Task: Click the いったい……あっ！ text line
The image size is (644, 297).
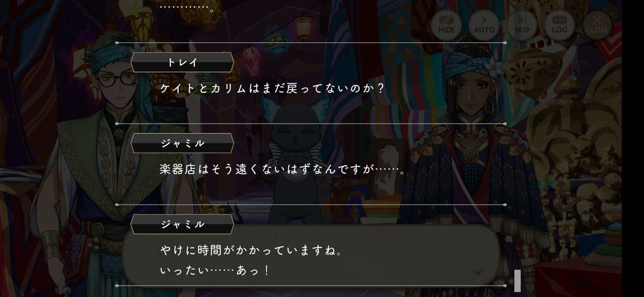Action: click(x=214, y=270)
